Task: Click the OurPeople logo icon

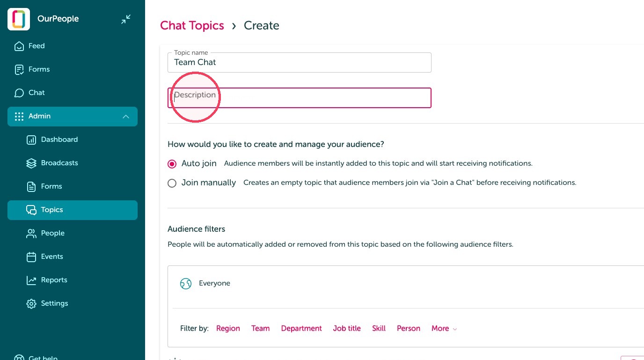Action: pyautogui.click(x=19, y=19)
